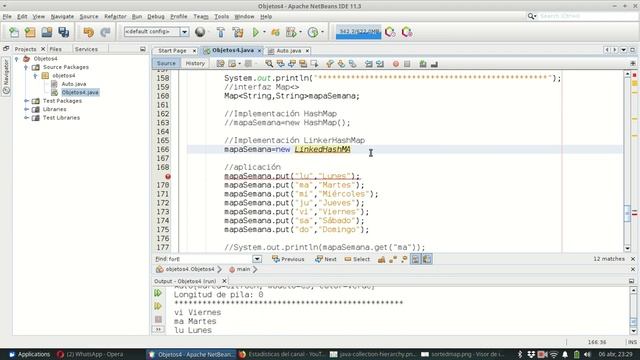Click the Find Selection magnifier editor icon
This screenshot has height=360, width=640.
(269, 64)
